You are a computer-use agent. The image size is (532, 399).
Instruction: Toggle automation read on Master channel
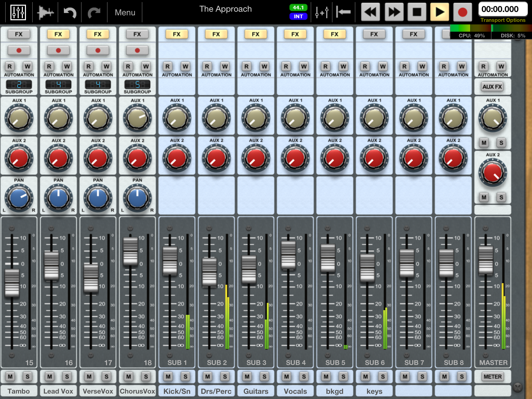click(483, 66)
